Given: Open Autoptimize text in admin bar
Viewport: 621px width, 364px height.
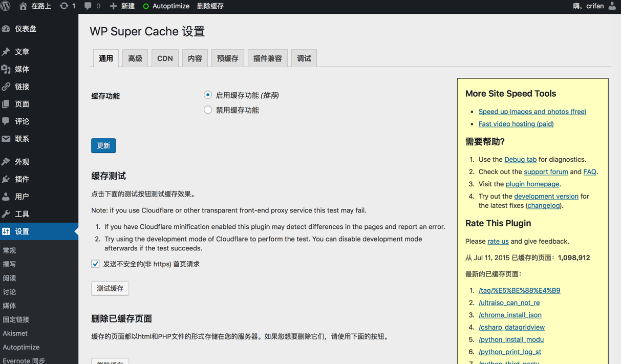Looking at the screenshot, I should click(x=171, y=6).
